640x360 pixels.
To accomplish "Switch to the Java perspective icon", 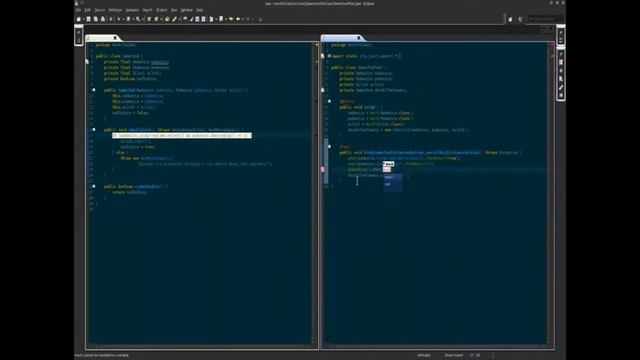I will 520,19.
